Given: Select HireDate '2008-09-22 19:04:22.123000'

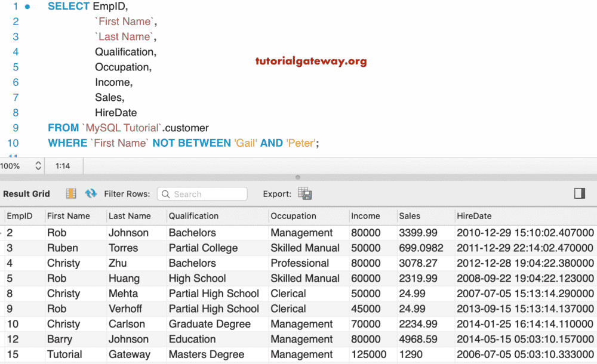Looking at the screenshot, I should click(525, 278).
